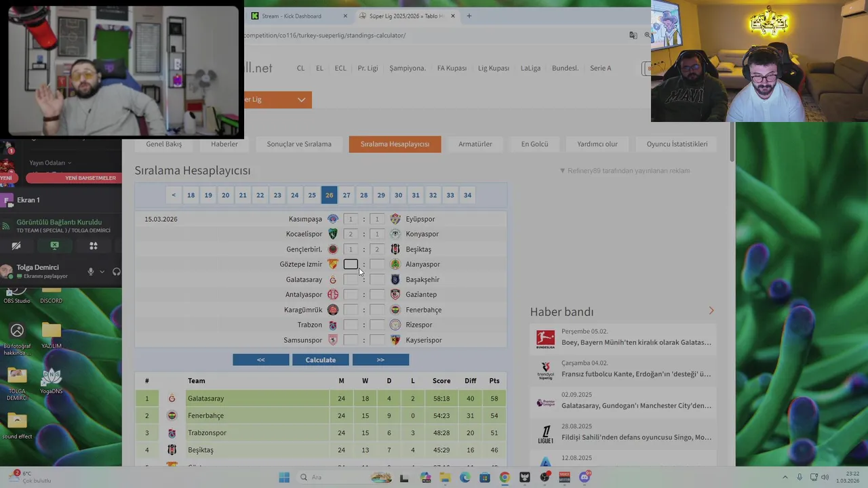Expand the Haber bandı arrow
This screenshot has height=488, width=868.
pos(711,310)
